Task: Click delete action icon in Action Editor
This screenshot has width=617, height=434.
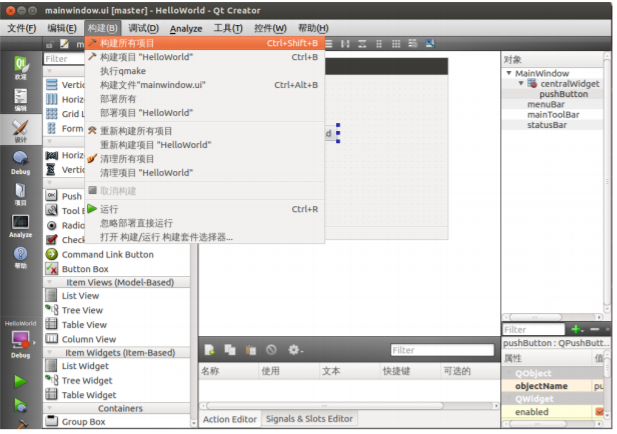Action: [x=271, y=349]
